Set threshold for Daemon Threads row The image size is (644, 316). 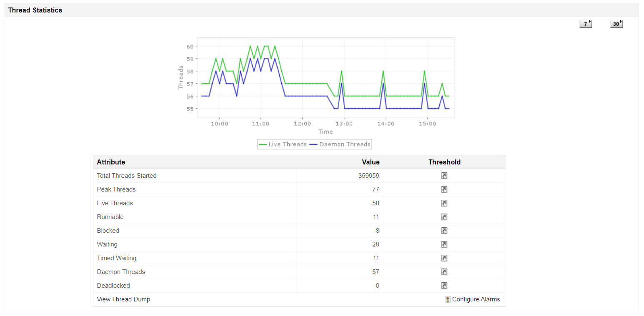444,271
